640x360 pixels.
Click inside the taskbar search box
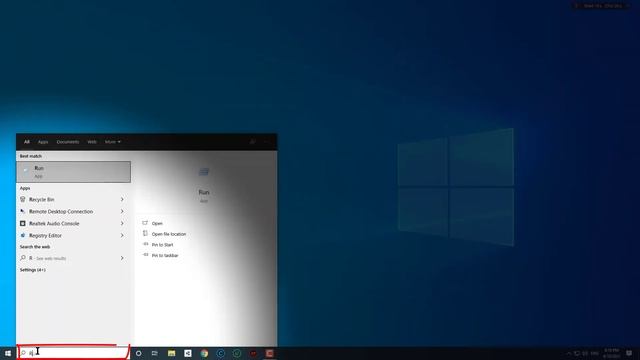click(73, 352)
